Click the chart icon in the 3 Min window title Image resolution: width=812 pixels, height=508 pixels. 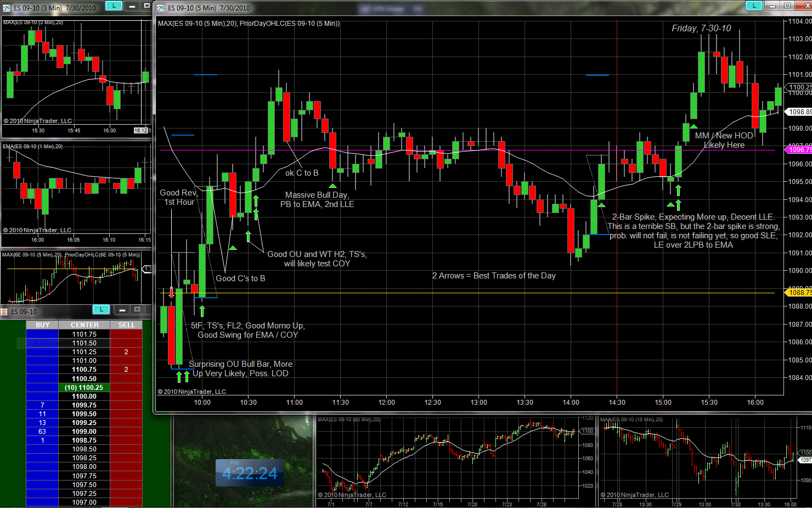pos(6,8)
